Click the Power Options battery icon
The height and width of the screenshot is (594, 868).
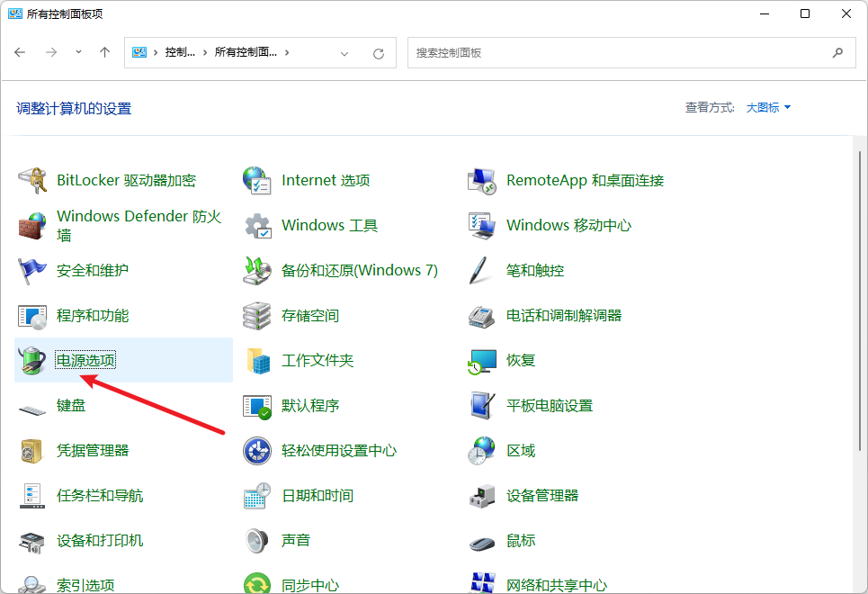click(32, 361)
